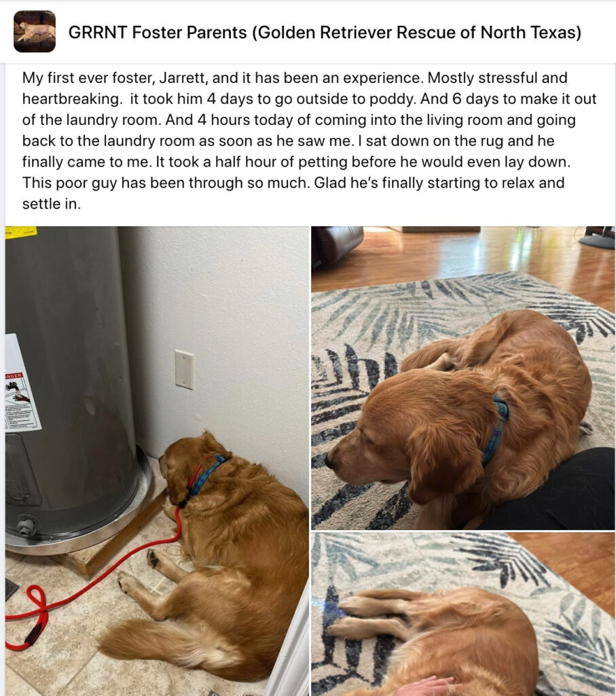View the laundry room photo of Jarrett
The image size is (616, 696).
click(157, 462)
